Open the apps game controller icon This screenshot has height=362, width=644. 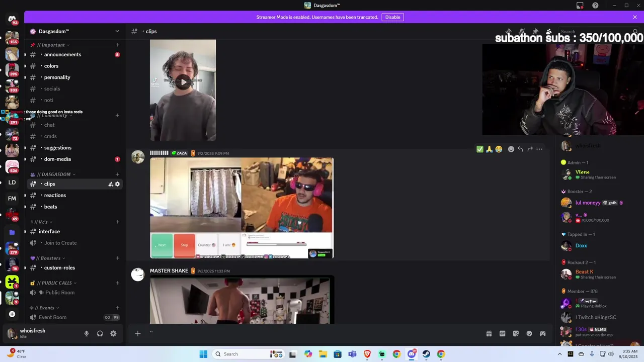tap(543, 333)
